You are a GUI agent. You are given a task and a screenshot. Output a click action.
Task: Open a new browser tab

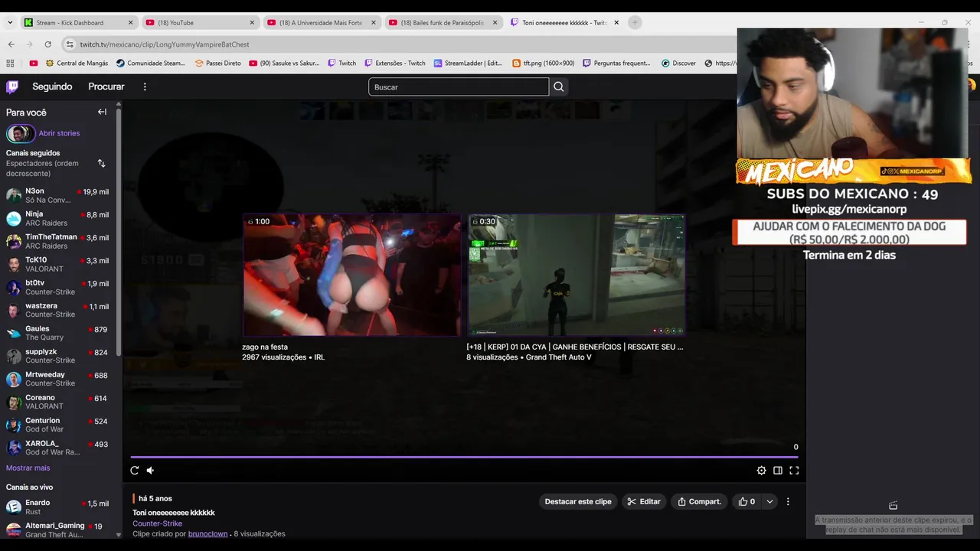(x=635, y=23)
